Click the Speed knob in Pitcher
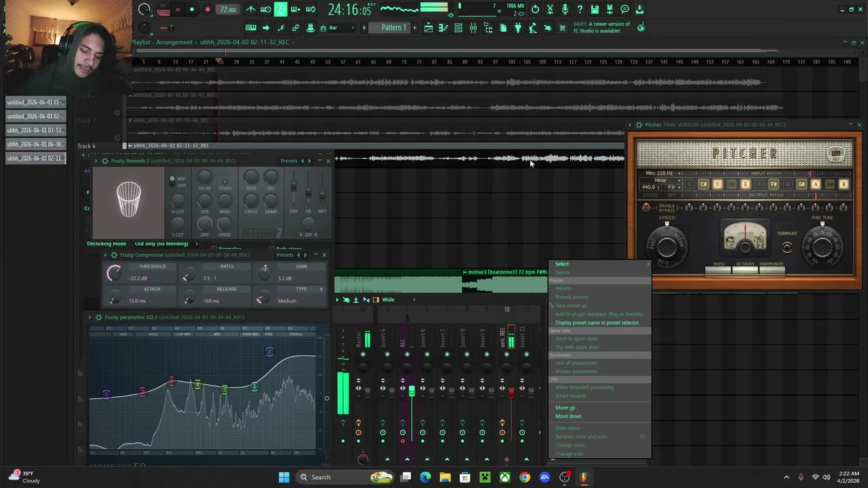Image resolution: width=868 pixels, height=488 pixels. coord(667,246)
